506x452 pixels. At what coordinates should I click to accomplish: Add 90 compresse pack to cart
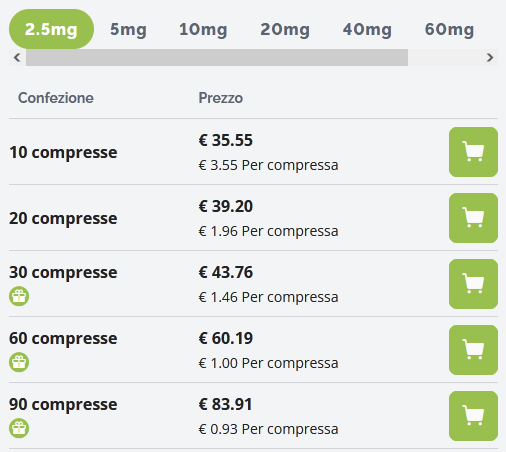[x=473, y=416]
